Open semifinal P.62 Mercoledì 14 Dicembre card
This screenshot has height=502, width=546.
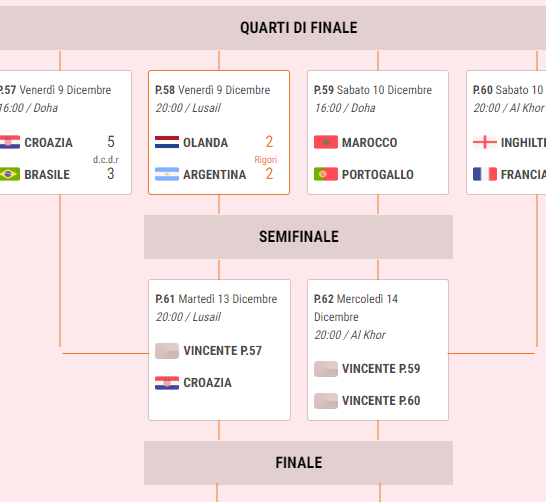coord(378,350)
